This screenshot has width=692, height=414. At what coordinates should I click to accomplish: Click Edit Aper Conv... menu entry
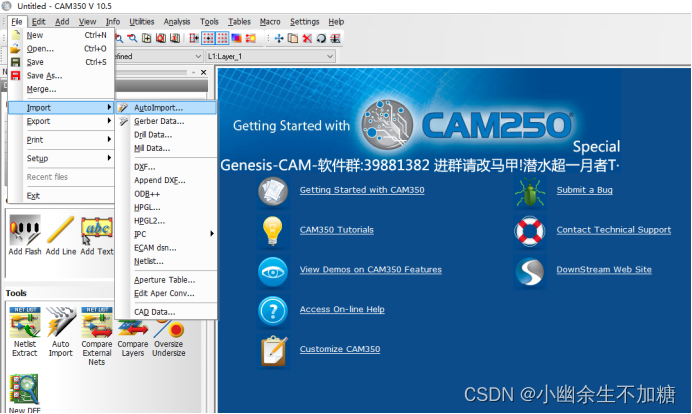click(166, 293)
